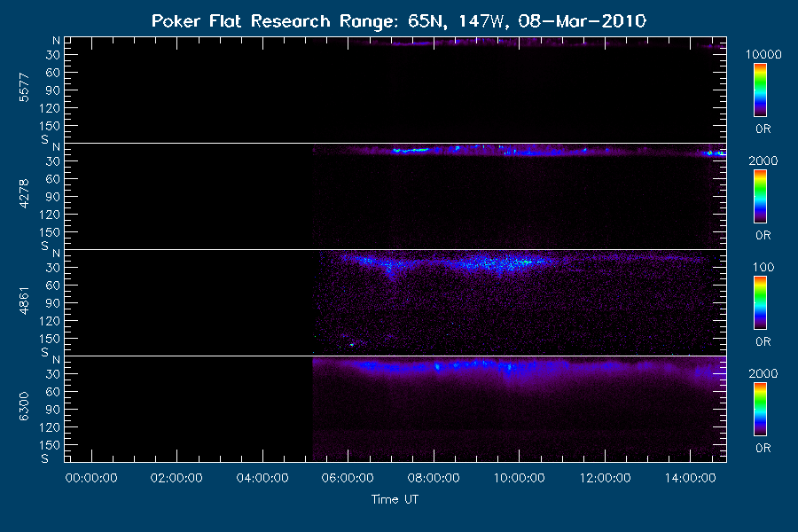Click the Poker Flat Research Range title
Image resolution: width=798 pixels, height=532 pixels.
click(x=398, y=21)
